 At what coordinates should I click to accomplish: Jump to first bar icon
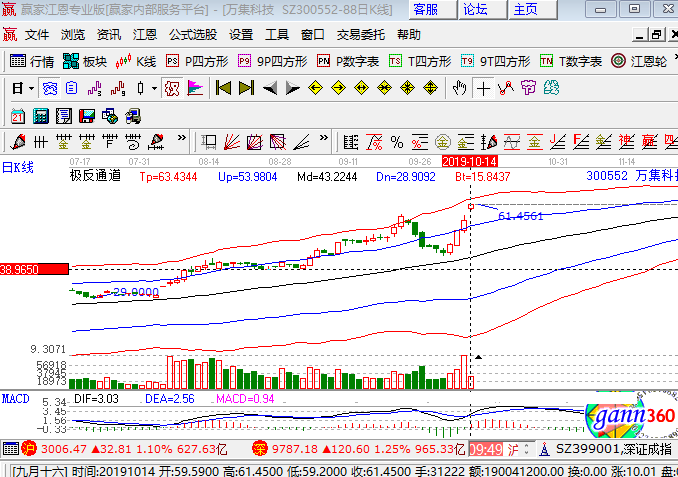click(223, 88)
